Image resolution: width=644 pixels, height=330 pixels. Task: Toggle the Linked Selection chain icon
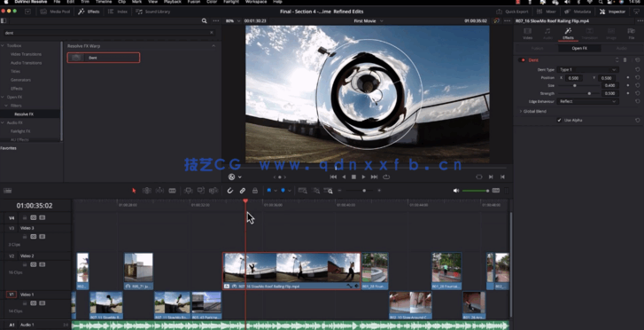[x=243, y=191]
